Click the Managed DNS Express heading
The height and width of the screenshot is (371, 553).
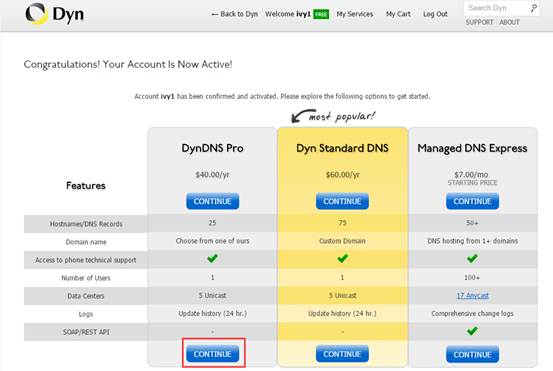pos(472,148)
